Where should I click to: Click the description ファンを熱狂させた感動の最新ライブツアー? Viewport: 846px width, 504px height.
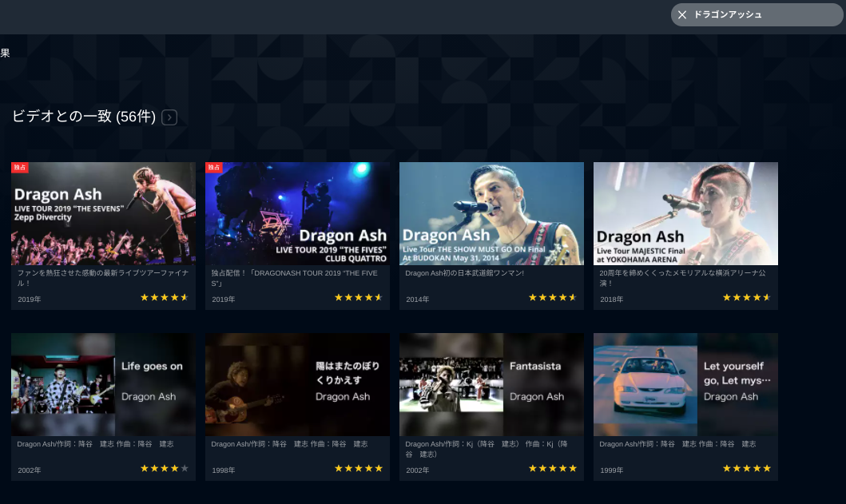point(102,278)
